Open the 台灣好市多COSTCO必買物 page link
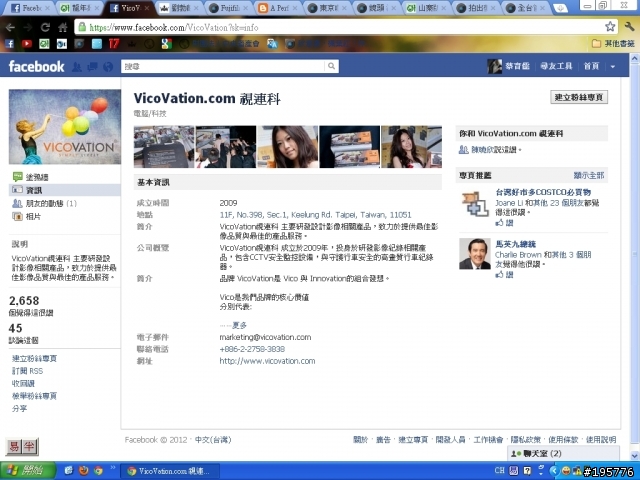Screen dimensions: 640x480 (x=543, y=192)
